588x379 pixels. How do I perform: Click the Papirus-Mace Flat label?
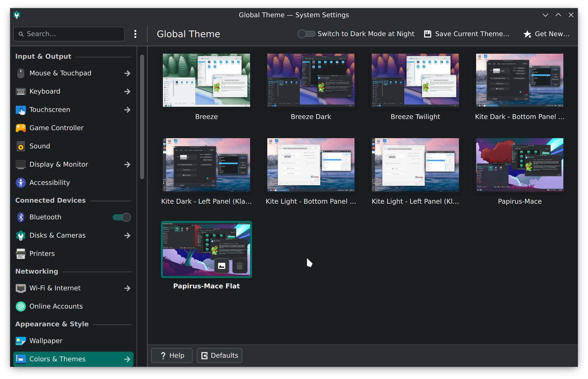click(x=206, y=286)
